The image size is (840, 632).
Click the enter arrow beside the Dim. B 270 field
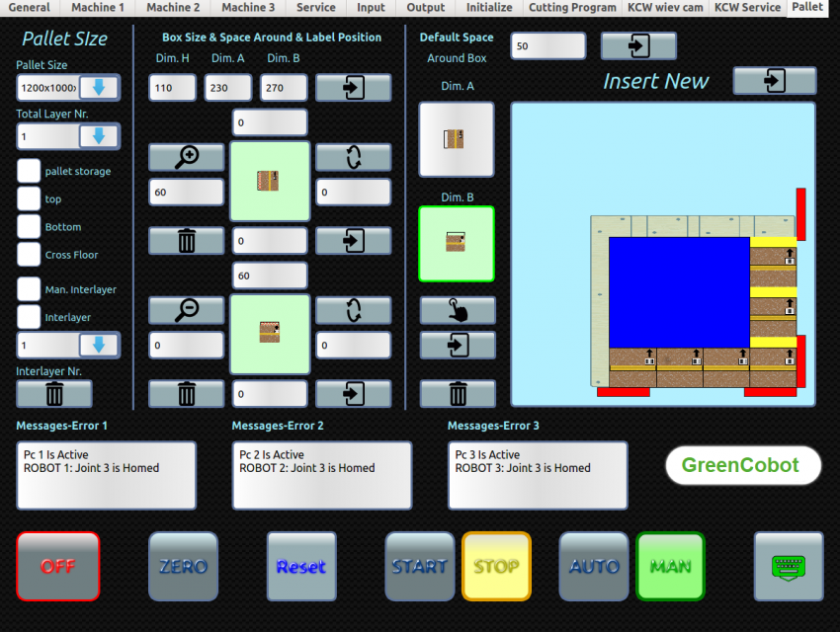(354, 88)
